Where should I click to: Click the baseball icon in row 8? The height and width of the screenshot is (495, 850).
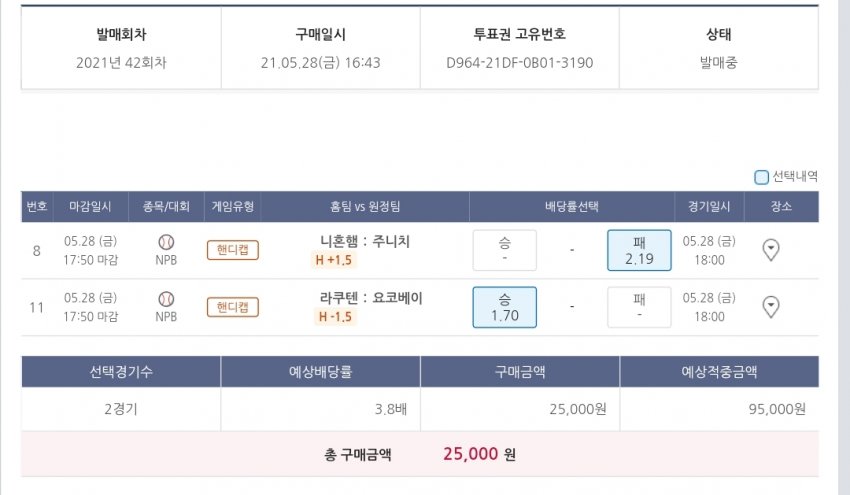click(166, 242)
